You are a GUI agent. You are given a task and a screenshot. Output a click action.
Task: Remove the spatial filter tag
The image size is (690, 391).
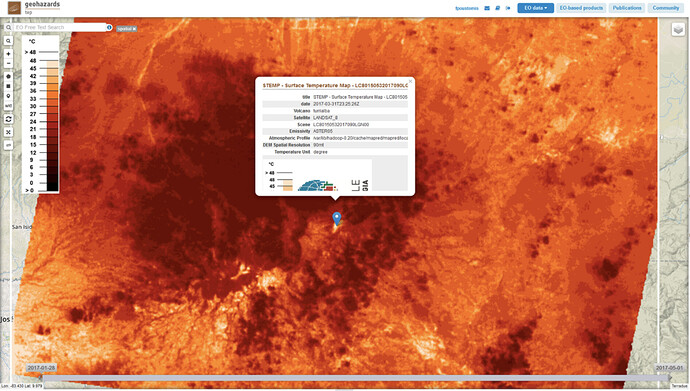coord(134,29)
